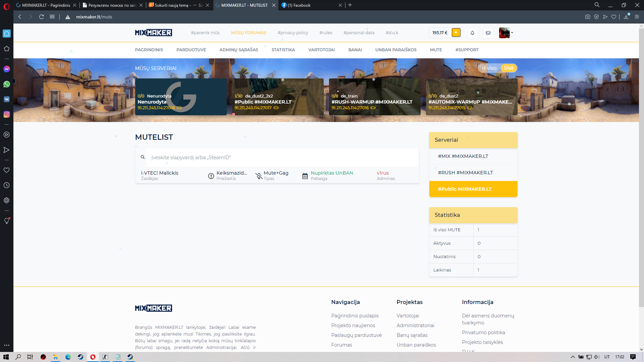Viewport: 644px width, 362px height.
Task: Switch to the Facebook tab
Action: pos(302,5)
